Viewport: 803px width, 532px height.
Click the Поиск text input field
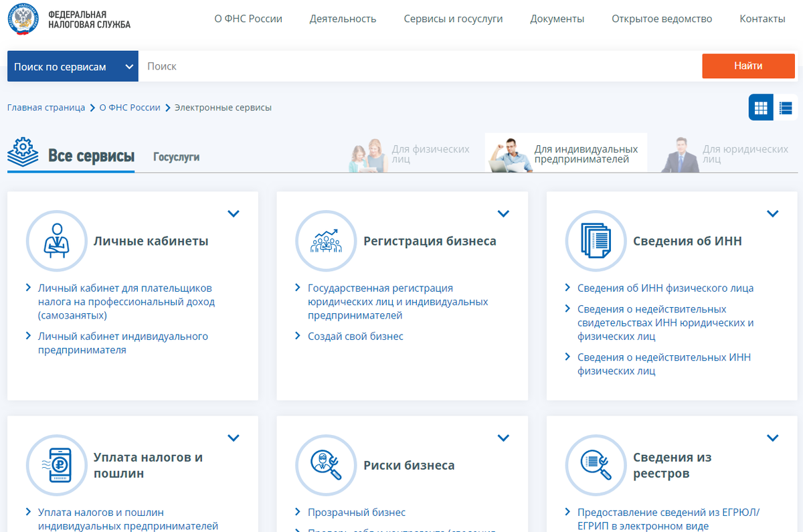point(420,66)
